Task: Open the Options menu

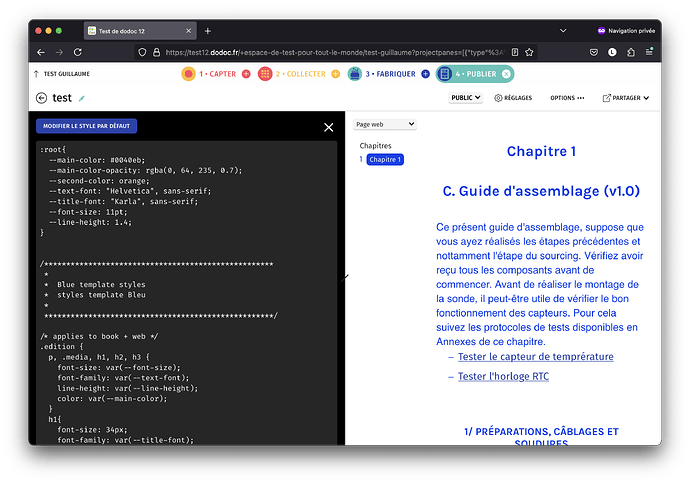Action: point(567,98)
